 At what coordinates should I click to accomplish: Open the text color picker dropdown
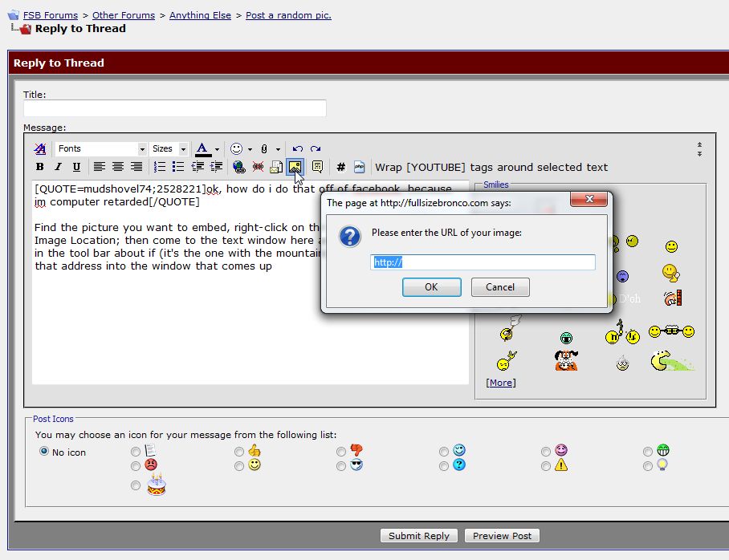point(217,149)
